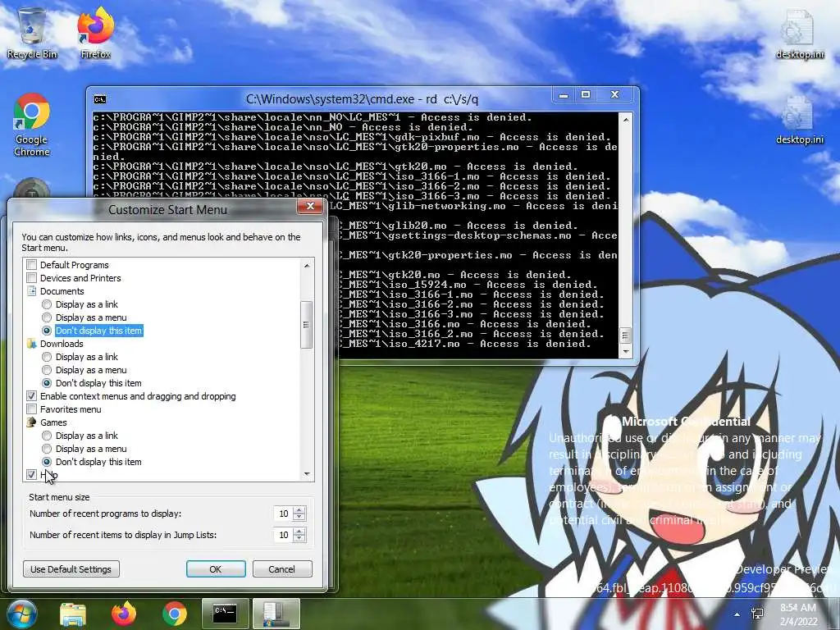
Task: Click the recent programs number field
Action: pos(283,514)
